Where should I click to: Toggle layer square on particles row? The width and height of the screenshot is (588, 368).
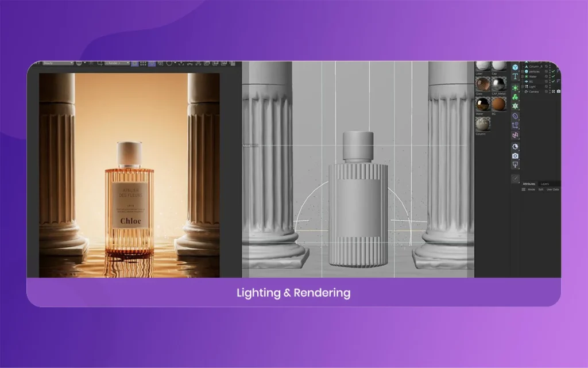click(x=547, y=71)
